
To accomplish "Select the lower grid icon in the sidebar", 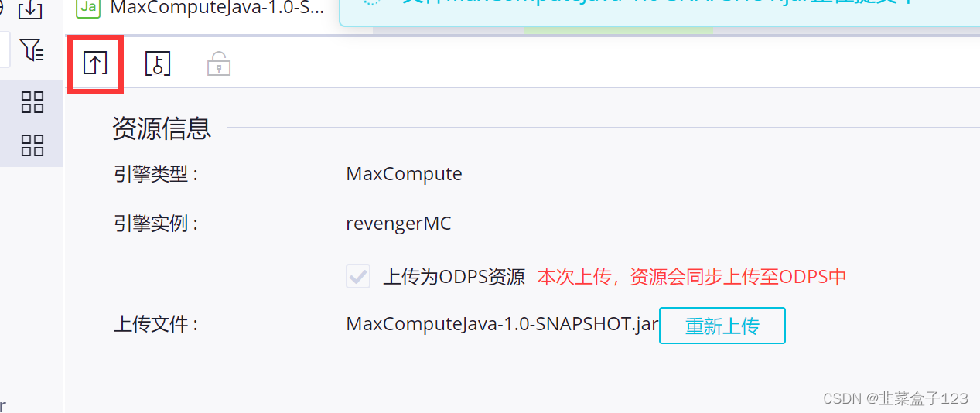I will [32, 145].
